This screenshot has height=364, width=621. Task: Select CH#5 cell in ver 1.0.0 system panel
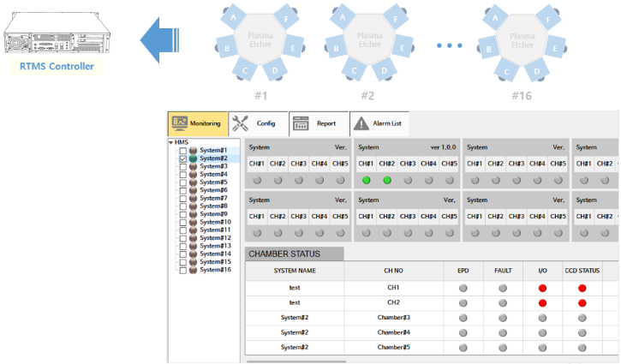pyautogui.click(x=449, y=164)
